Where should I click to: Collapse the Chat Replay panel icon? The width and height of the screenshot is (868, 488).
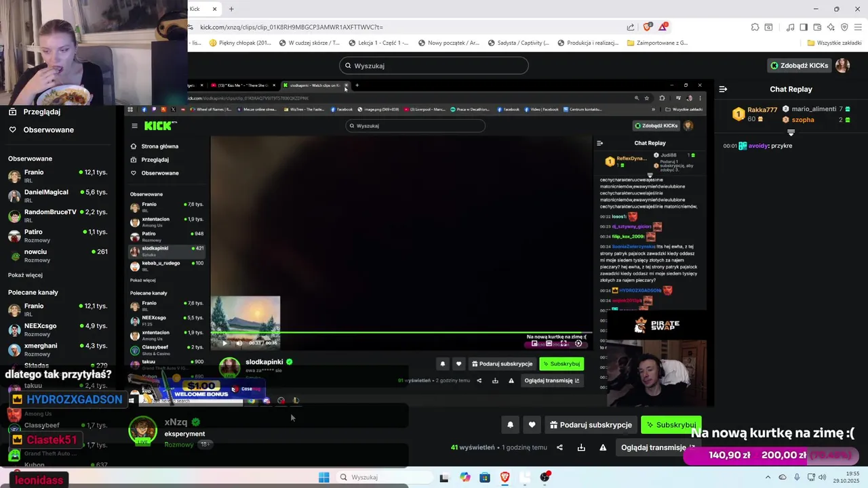(723, 89)
